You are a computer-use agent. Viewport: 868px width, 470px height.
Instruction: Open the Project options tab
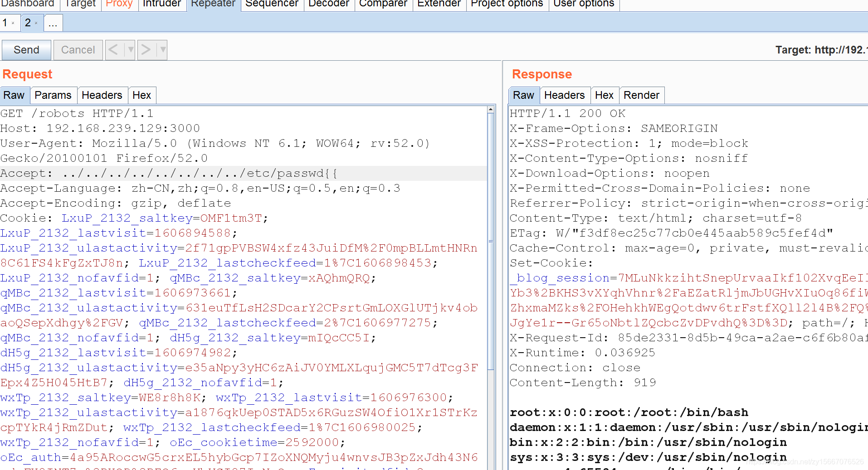point(507,4)
